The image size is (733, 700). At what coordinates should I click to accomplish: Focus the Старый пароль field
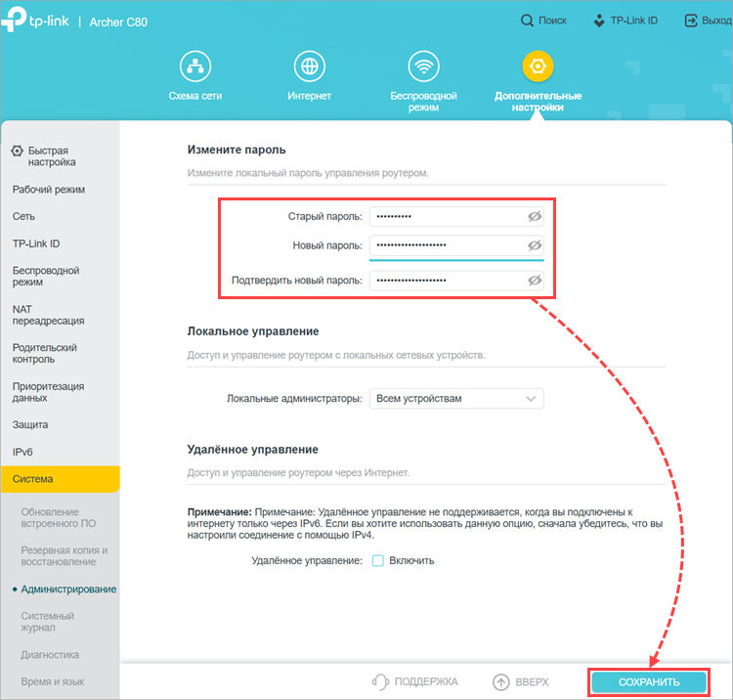click(456, 216)
